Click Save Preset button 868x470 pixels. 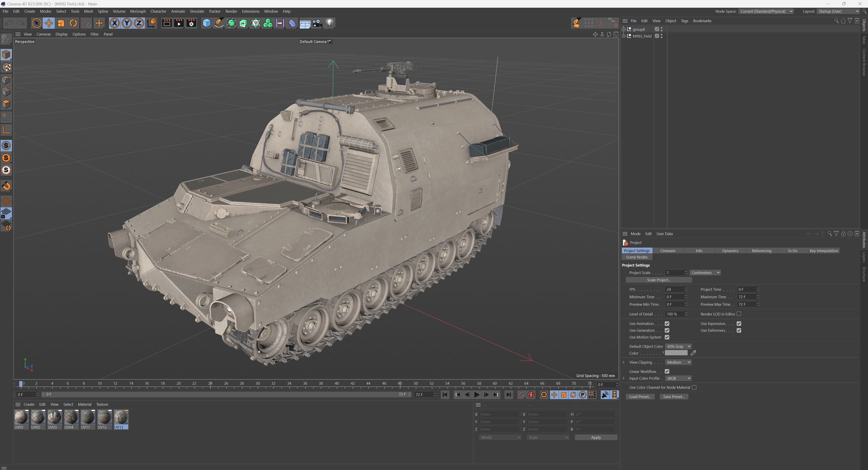(674, 397)
